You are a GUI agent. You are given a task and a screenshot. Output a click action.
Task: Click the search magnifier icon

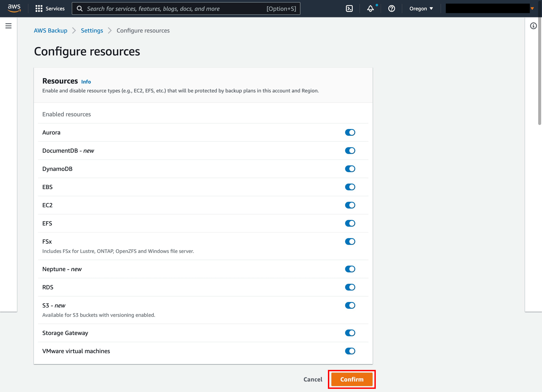coord(80,8)
